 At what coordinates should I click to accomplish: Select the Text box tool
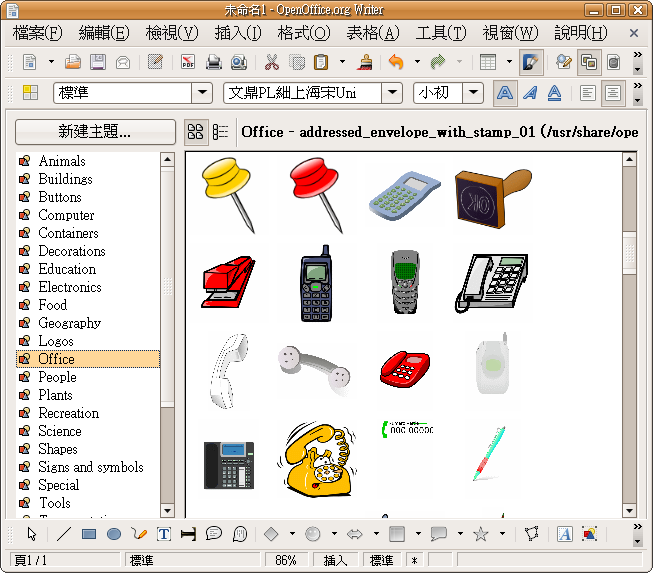tap(164, 534)
